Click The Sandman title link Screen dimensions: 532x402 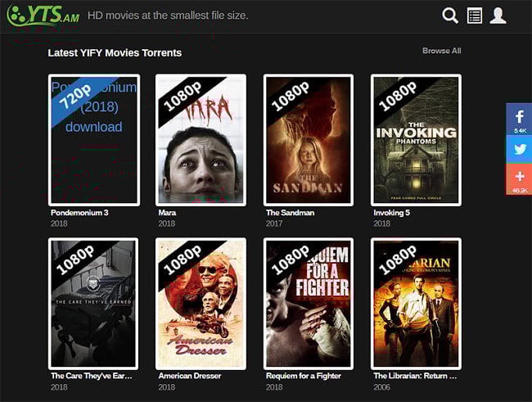(x=290, y=213)
